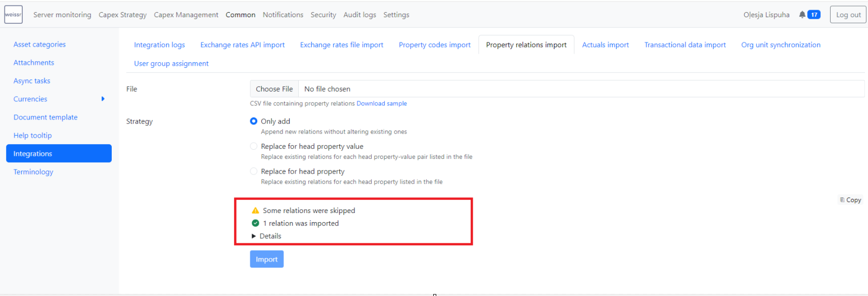Open Async tasks in the sidebar
The height and width of the screenshot is (296, 868).
click(x=32, y=81)
